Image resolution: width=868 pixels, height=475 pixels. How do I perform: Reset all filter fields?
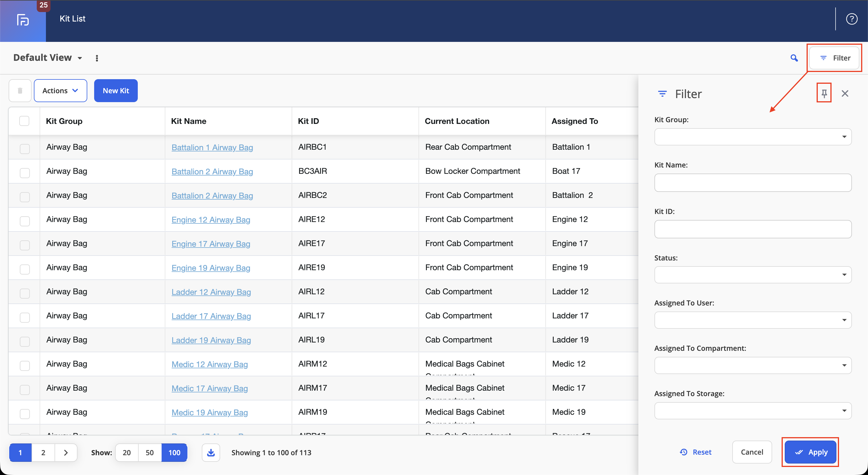click(695, 452)
